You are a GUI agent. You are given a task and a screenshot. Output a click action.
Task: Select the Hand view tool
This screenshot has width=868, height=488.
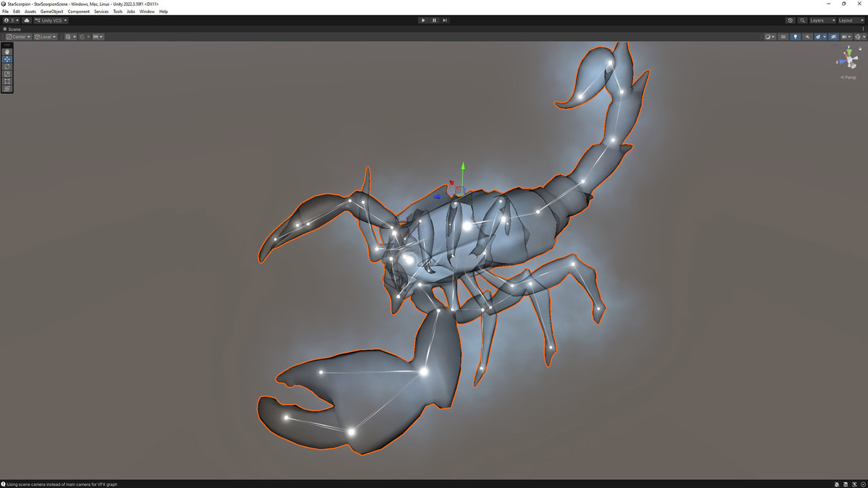7,51
